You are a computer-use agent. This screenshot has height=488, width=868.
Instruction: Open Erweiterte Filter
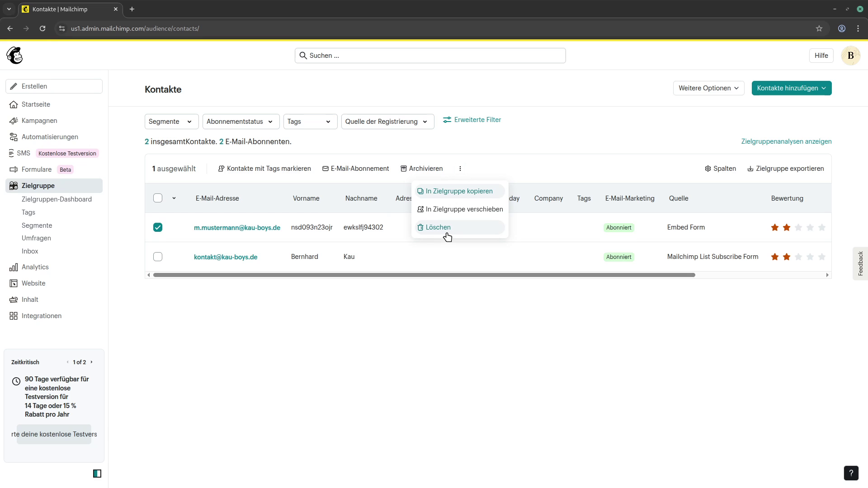pyautogui.click(x=472, y=120)
